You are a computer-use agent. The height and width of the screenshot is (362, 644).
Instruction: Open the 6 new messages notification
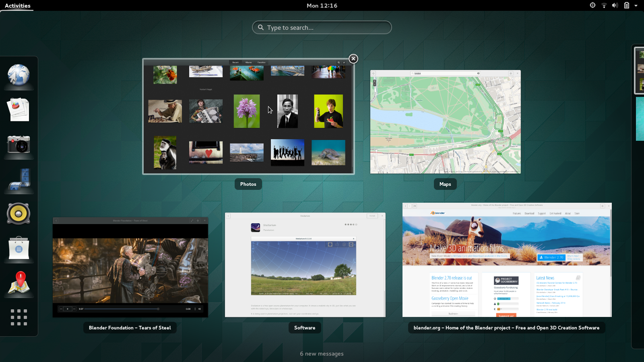[322, 354]
